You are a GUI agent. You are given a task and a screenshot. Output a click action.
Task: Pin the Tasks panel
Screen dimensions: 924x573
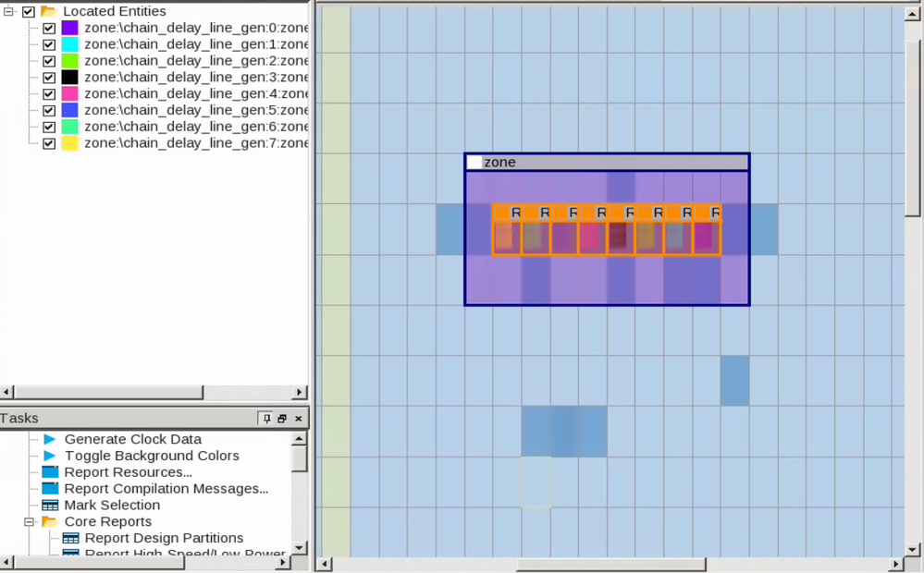pos(266,418)
